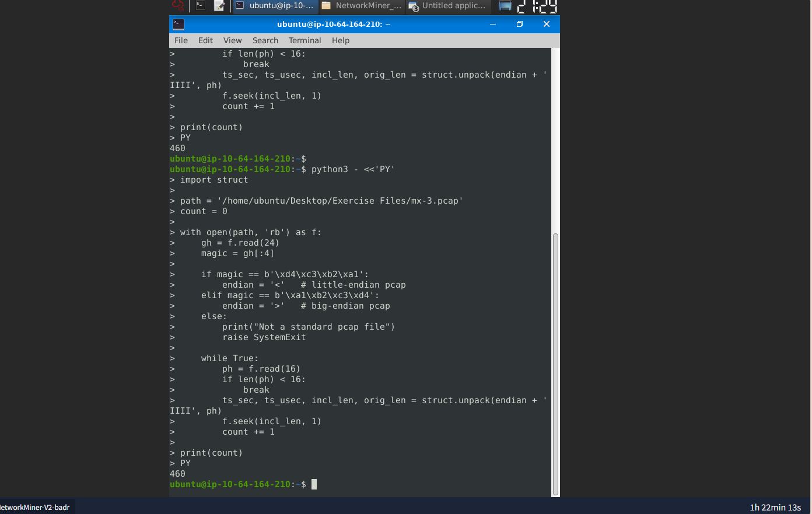The height and width of the screenshot is (514, 812).
Task: Open the text editor launcher icon
Action: (x=219, y=6)
